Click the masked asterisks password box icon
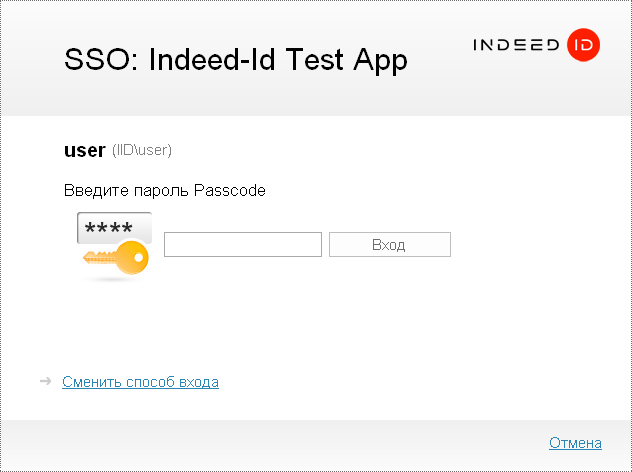The height and width of the screenshot is (472, 632). click(114, 228)
